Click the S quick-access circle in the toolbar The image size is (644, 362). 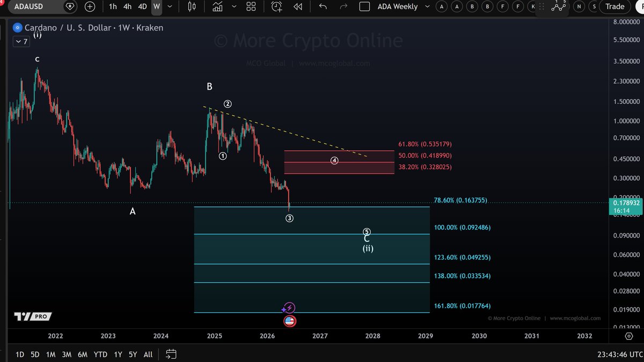click(594, 7)
